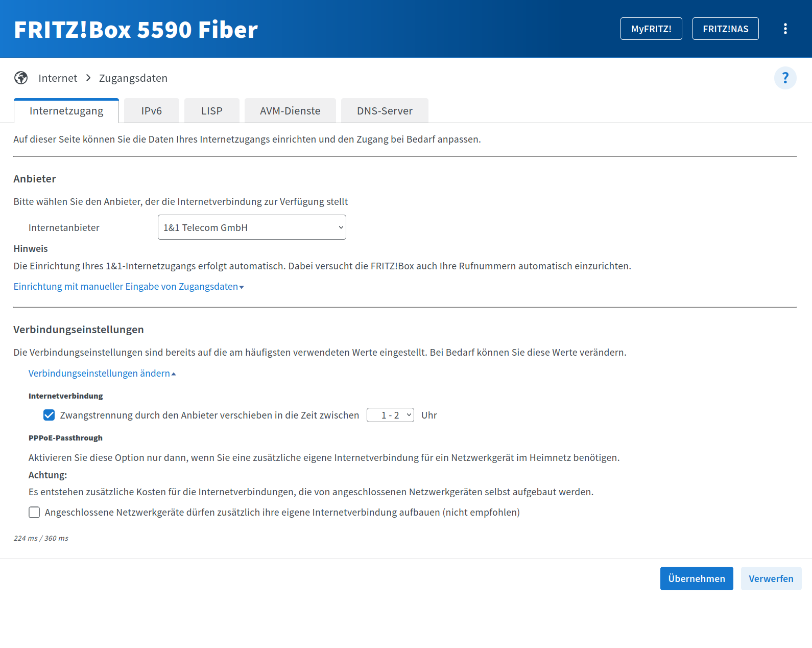Open the Internetanbieter dropdown
The height and width of the screenshot is (648, 812).
[252, 227]
